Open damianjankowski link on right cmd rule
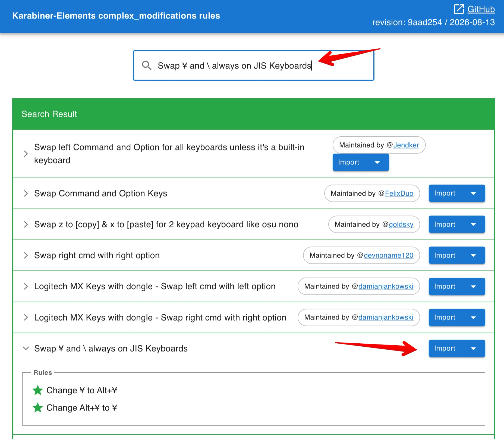504x439 pixels. pos(386,317)
